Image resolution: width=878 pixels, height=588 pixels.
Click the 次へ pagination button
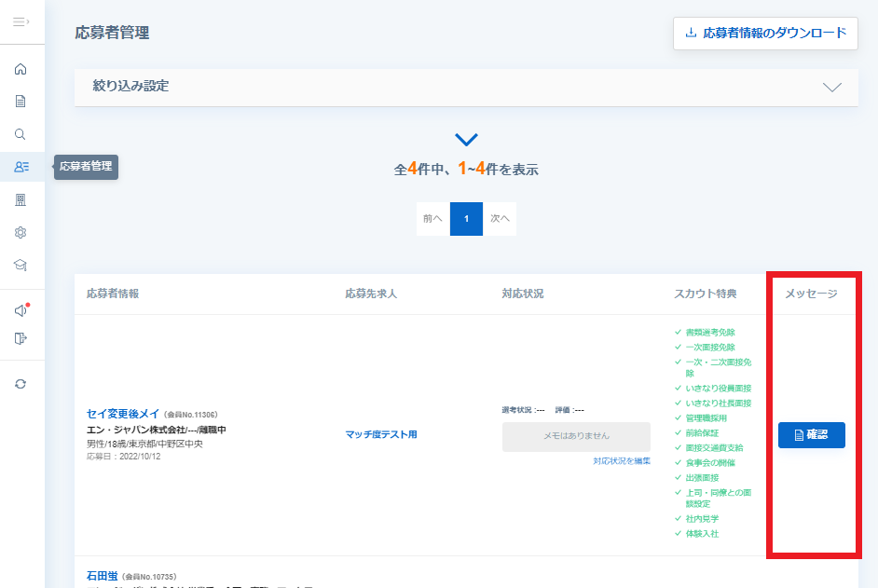(500, 219)
